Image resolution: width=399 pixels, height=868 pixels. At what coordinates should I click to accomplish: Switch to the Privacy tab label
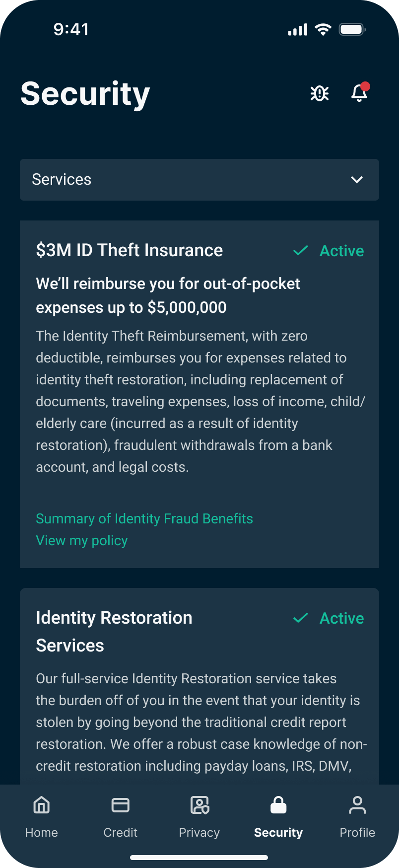[199, 833]
